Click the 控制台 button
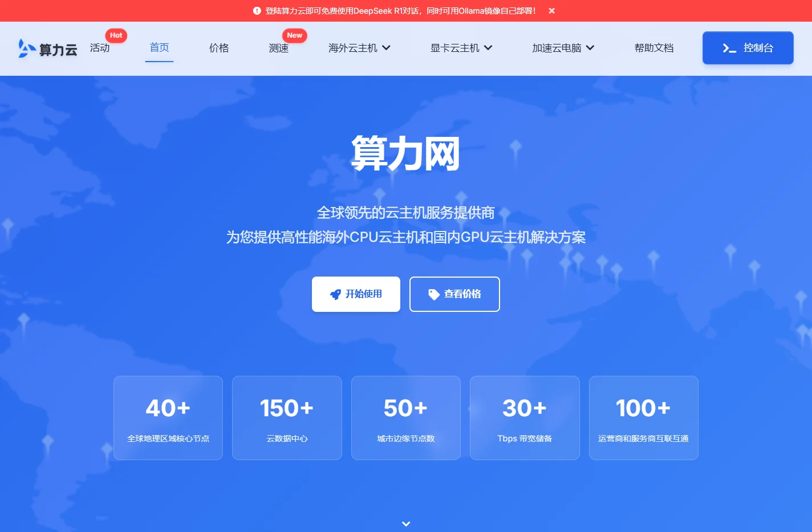 point(748,48)
